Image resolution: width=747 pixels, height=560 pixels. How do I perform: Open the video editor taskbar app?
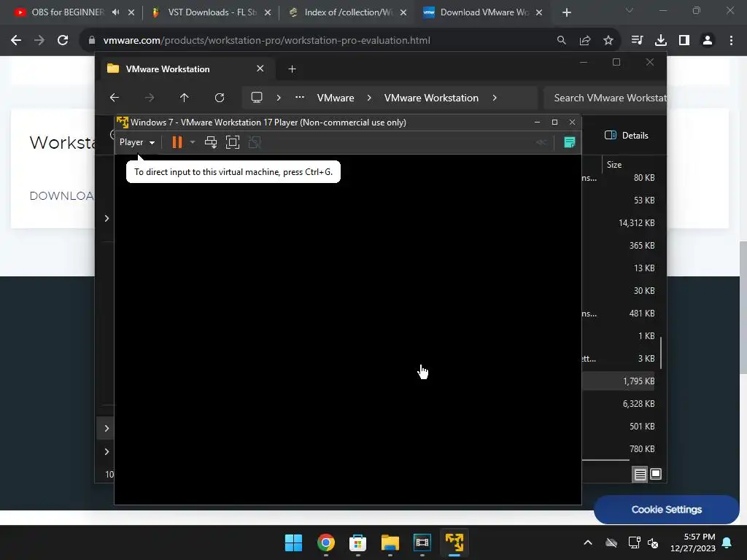tap(422, 542)
